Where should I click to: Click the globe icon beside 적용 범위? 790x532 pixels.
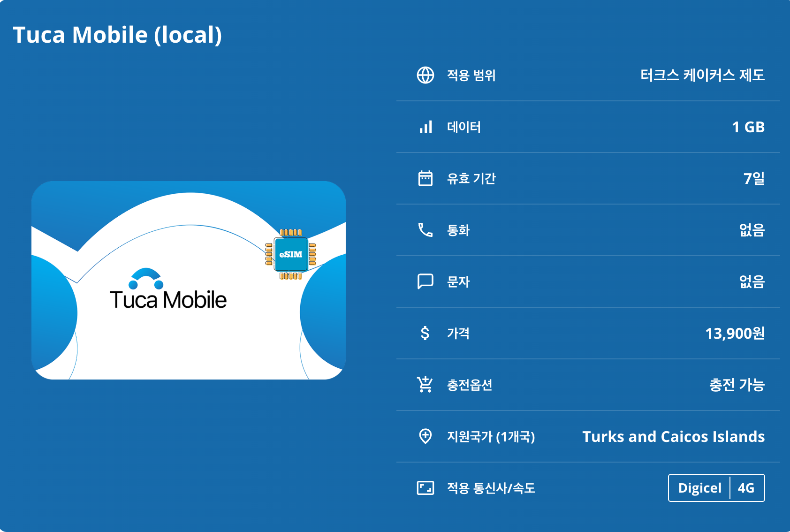[425, 75]
